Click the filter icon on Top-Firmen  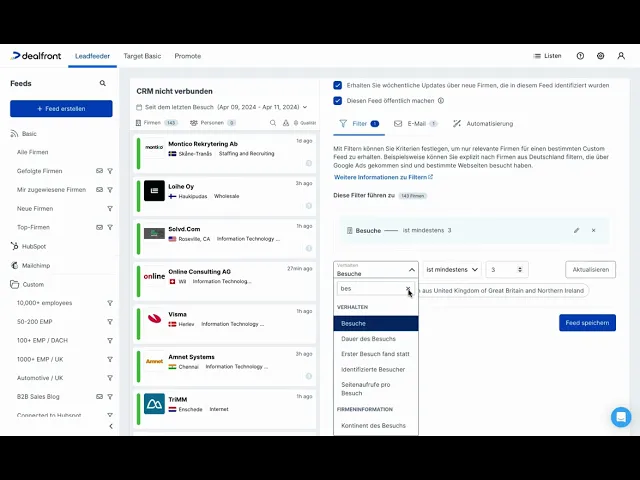pyautogui.click(x=110, y=227)
